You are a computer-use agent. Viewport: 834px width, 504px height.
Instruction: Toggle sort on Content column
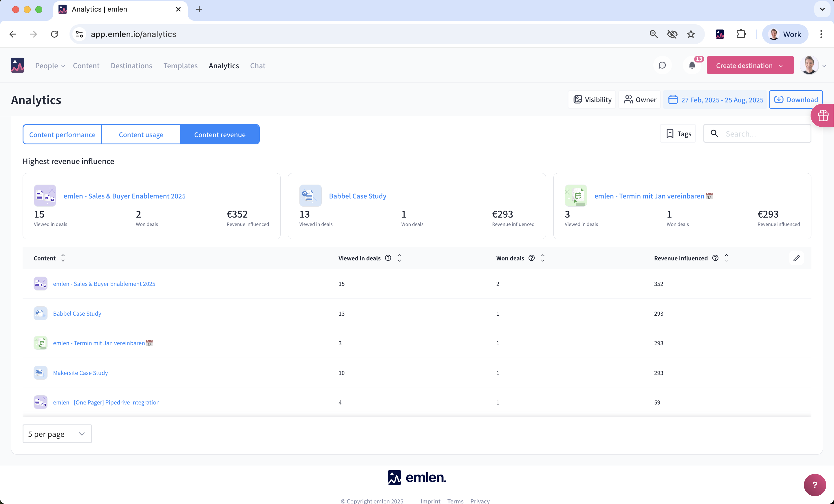[63, 258]
